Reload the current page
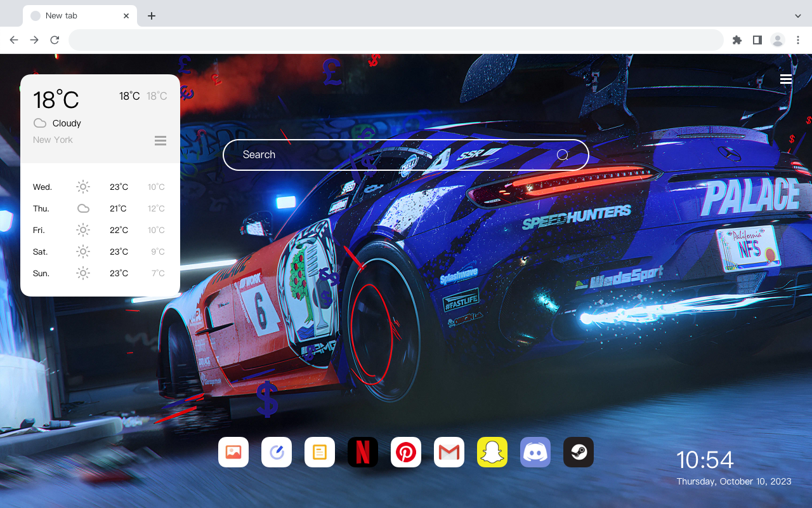812x508 pixels. pos(55,40)
